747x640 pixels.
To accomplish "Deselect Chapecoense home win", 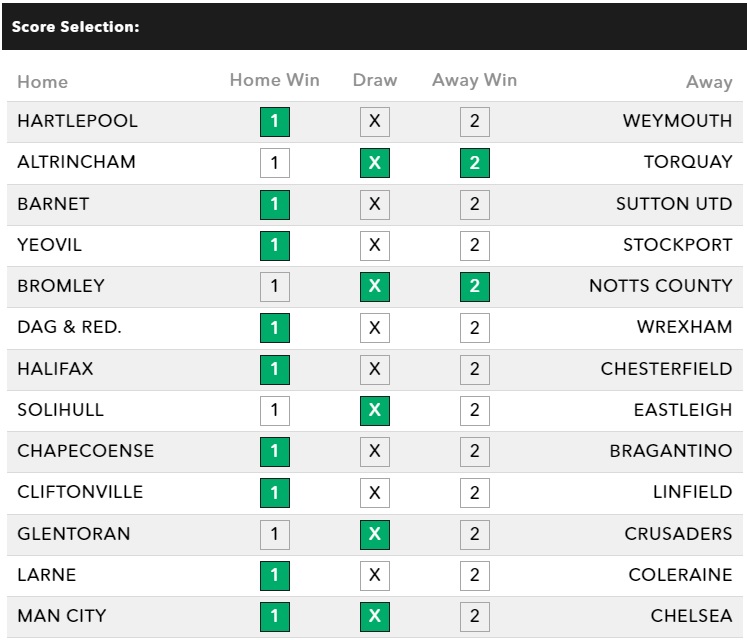I will click(274, 451).
